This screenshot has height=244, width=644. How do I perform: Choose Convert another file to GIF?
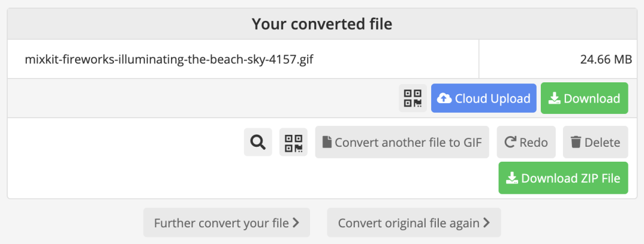click(x=402, y=143)
